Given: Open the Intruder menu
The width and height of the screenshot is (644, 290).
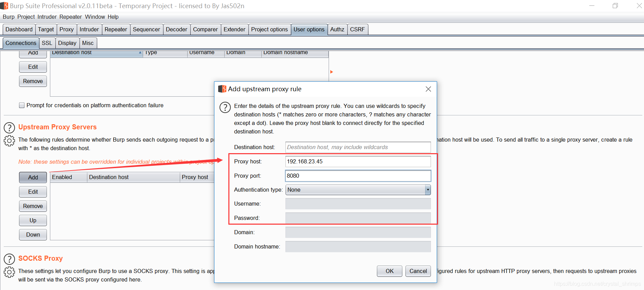Looking at the screenshot, I should coord(47,17).
